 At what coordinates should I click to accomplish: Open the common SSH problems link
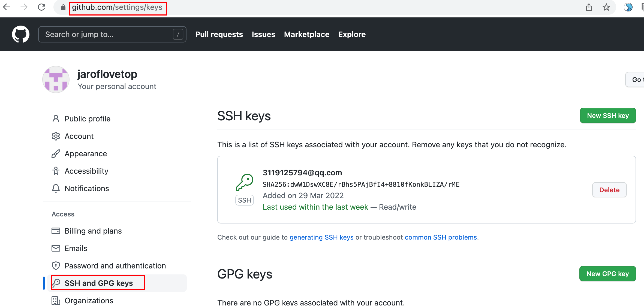441,237
